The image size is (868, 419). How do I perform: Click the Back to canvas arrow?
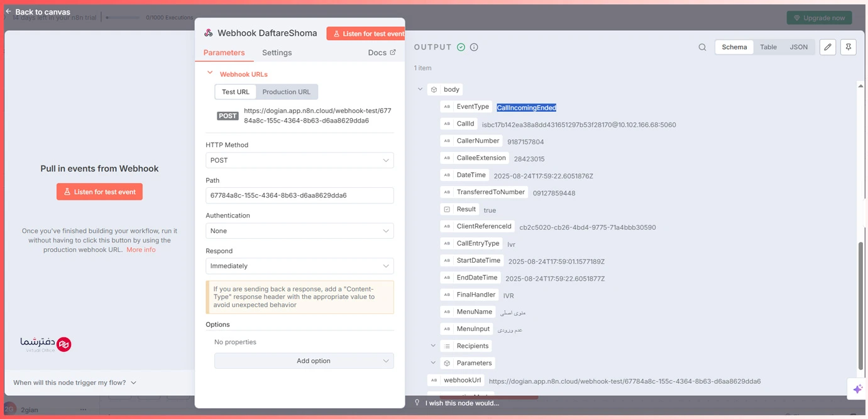point(9,11)
